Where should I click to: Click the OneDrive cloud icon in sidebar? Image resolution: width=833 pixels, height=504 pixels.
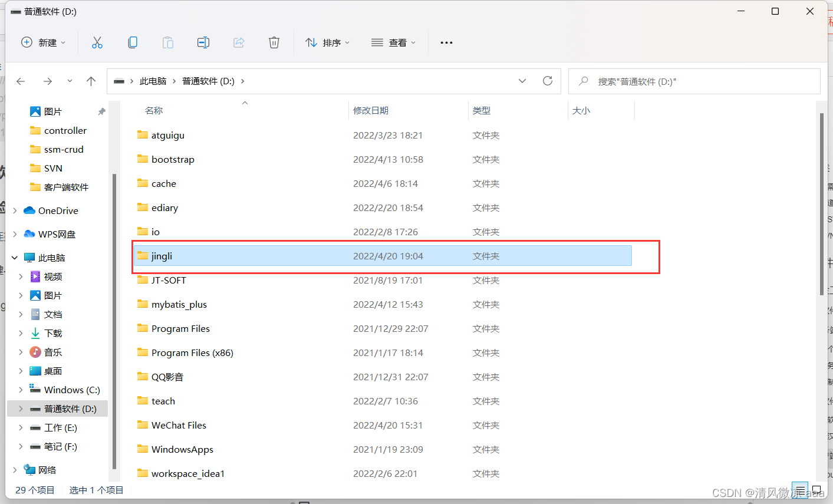point(29,210)
